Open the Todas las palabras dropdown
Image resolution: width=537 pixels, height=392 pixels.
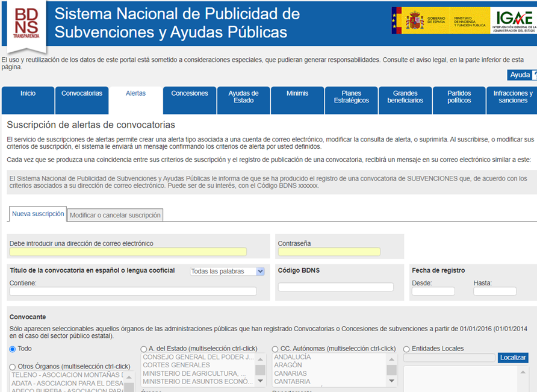[x=227, y=272]
